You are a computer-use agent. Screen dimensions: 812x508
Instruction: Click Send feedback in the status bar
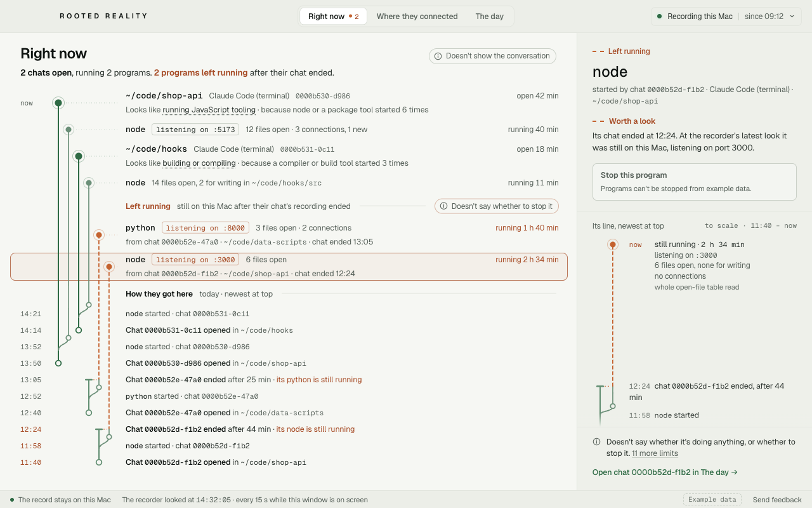[777, 500]
